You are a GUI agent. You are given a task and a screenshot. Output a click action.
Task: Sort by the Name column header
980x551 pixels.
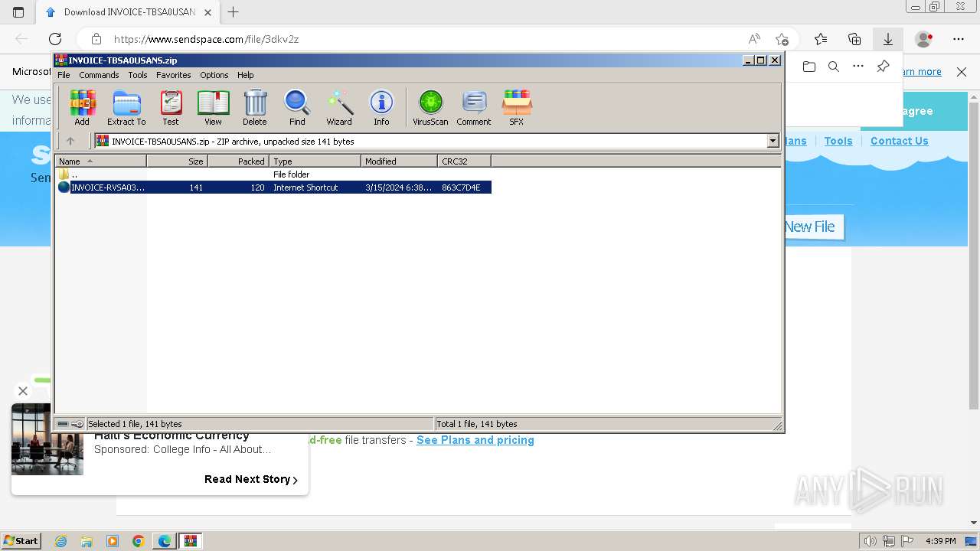[100, 161]
